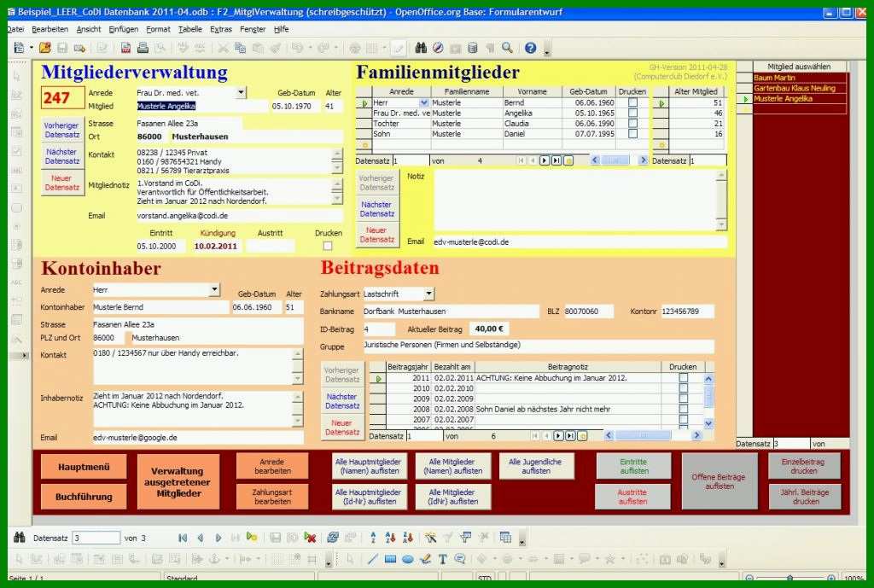874x588 pixels.
Task: Click Nächster Datensatz button under member number 247
Action: click(61, 156)
